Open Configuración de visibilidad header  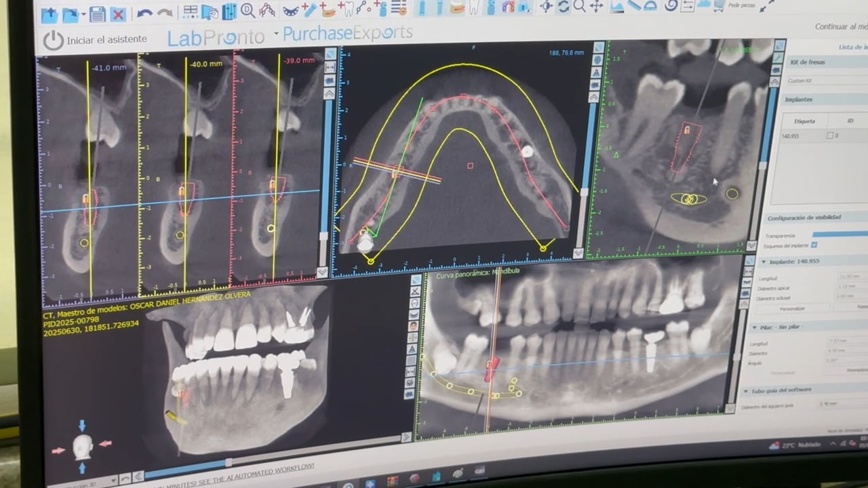click(x=816, y=218)
